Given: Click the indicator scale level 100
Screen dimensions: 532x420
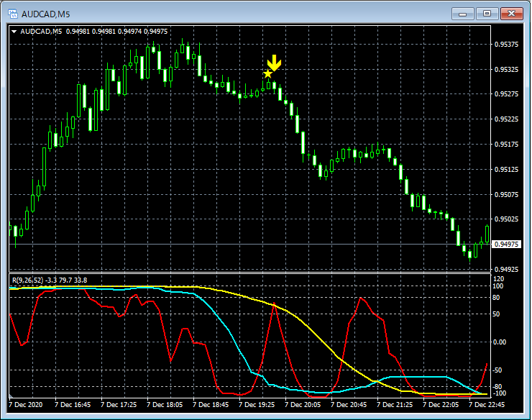Looking at the screenshot, I should pyautogui.click(x=498, y=286).
